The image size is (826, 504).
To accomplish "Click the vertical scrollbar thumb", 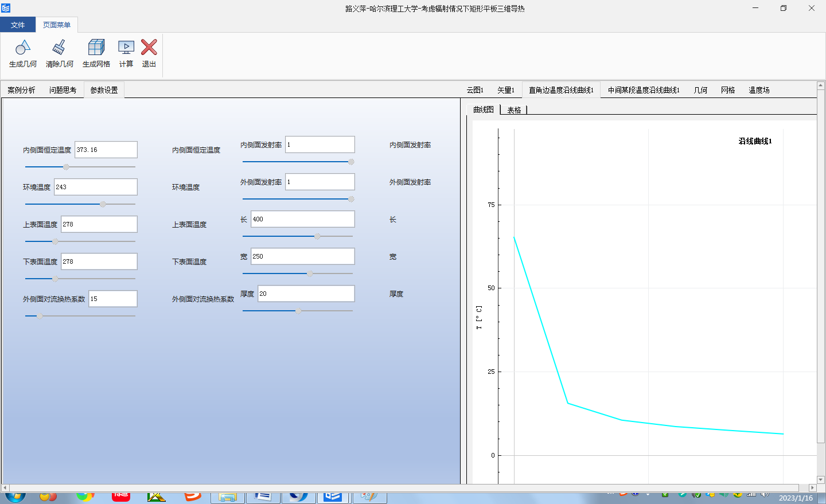I will [x=821, y=266].
